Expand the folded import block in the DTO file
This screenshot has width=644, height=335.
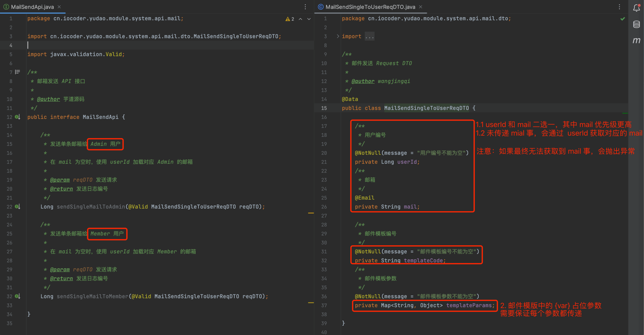point(338,37)
